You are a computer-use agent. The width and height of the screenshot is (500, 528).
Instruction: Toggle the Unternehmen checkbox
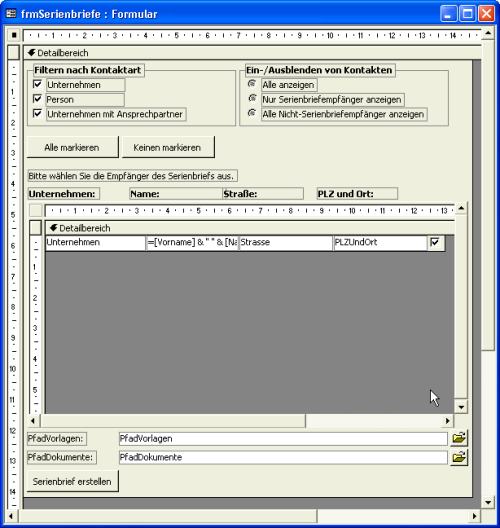coord(37,84)
